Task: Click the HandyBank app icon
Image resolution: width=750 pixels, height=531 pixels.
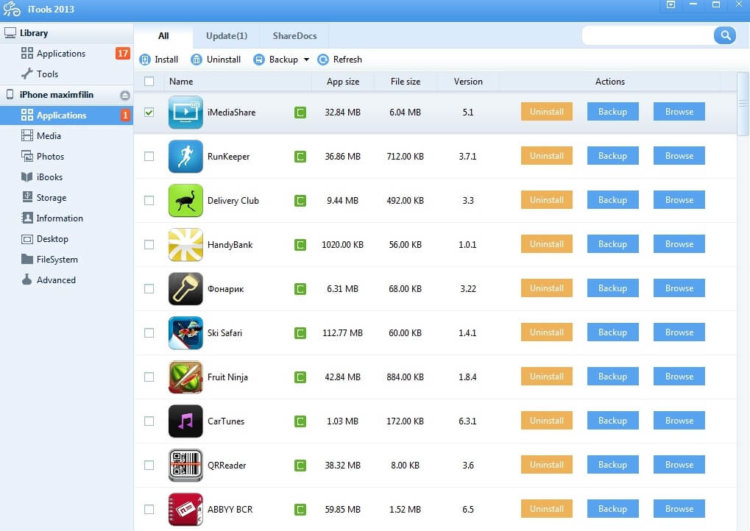Action: (186, 244)
